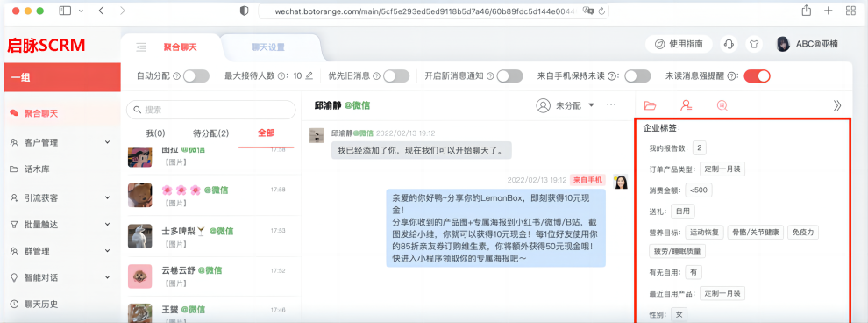This screenshot has width=868, height=323.
Task: Open the folder icon in right panel
Action: 650,105
